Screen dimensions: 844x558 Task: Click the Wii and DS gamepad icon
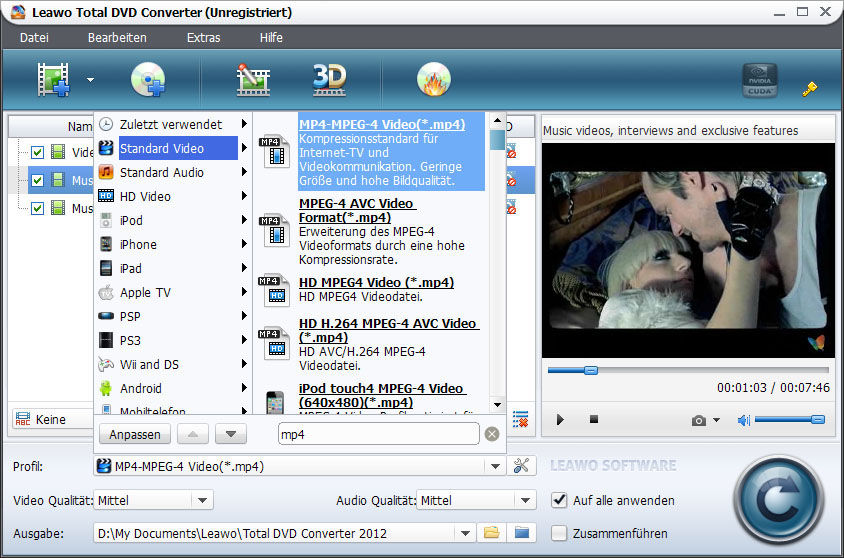tap(106, 364)
